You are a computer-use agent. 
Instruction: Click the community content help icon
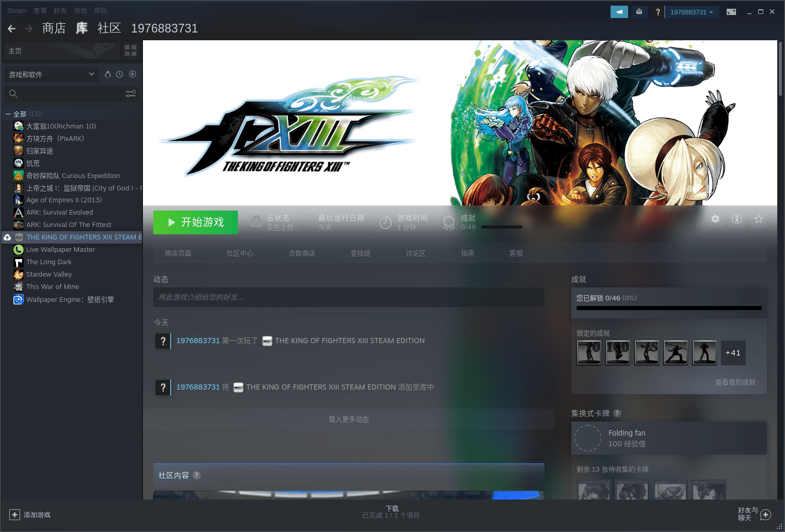(197, 475)
